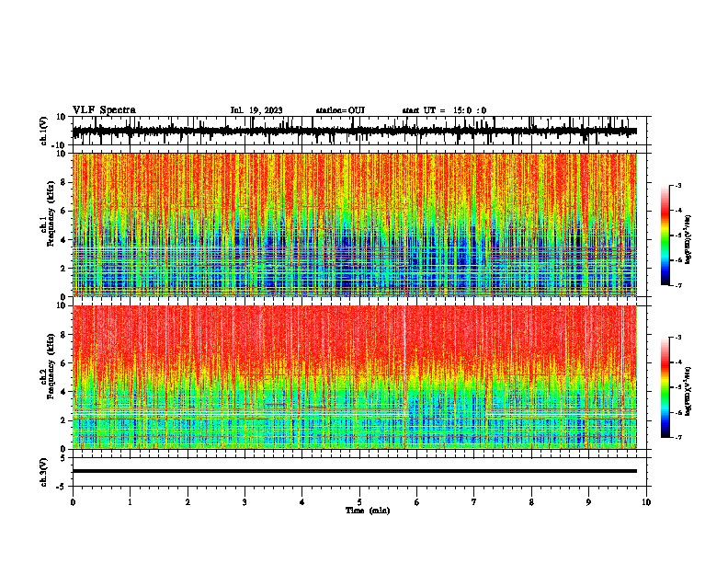Viewport: 728px width, 563px height.
Task: Click the "ch.1(V)" waveform axis label
Action: pos(44,131)
